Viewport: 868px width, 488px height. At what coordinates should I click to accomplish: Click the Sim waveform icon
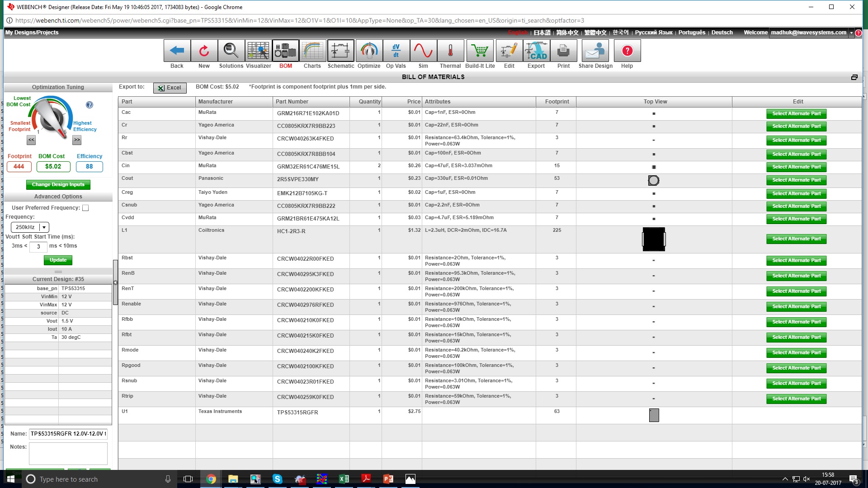[423, 51]
